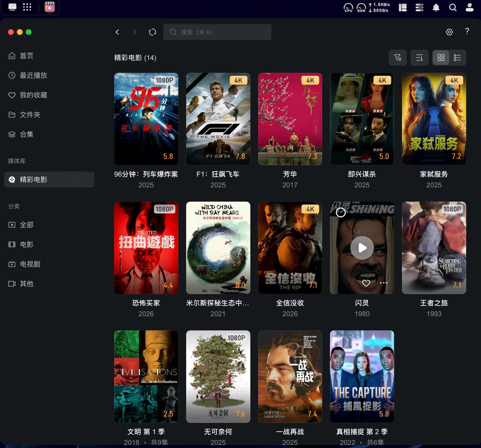This screenshot has width=481, height=448.
Task: Open the sort order button
Action: point(420,57)
